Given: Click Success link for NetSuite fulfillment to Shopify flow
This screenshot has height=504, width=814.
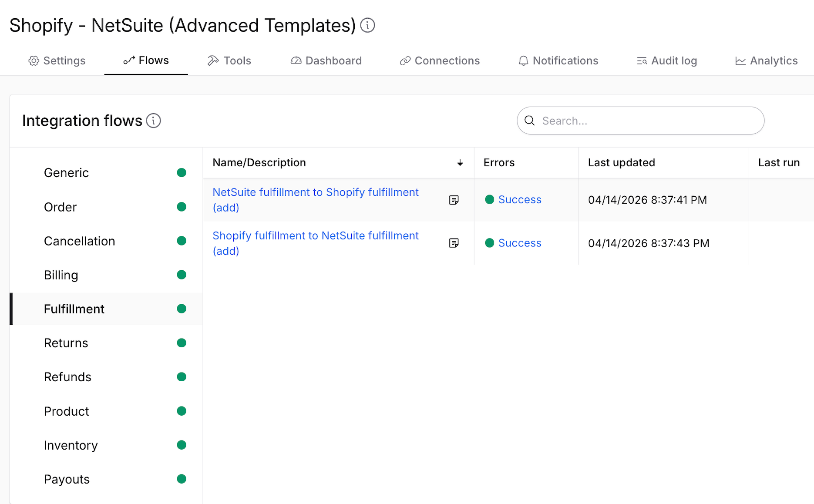Looking at the screenshot, I should click(x=520, y=200).
